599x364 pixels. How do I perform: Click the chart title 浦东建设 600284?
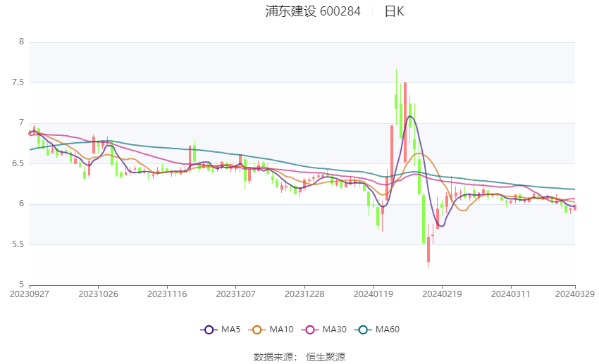tap(313, 11)
